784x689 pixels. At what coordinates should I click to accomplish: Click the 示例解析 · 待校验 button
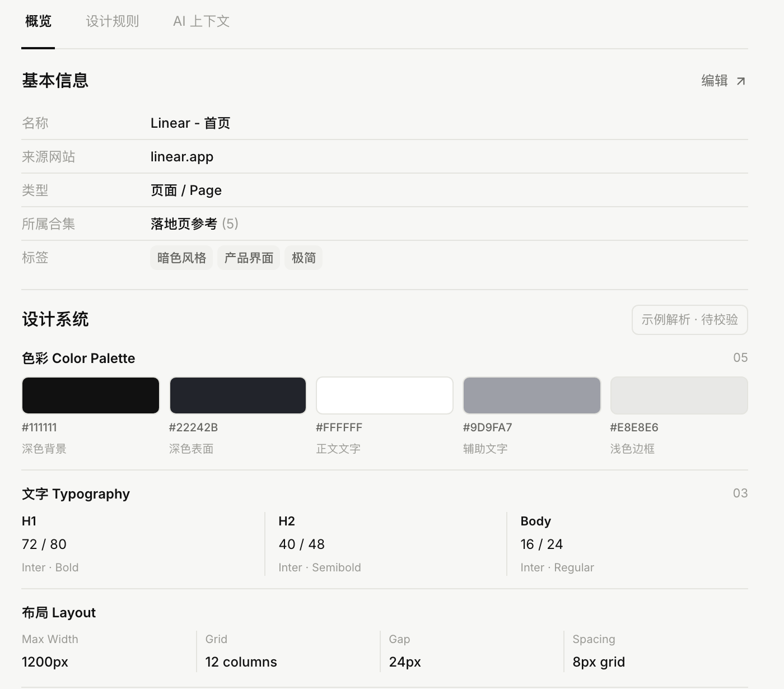(x=690, y=320)
